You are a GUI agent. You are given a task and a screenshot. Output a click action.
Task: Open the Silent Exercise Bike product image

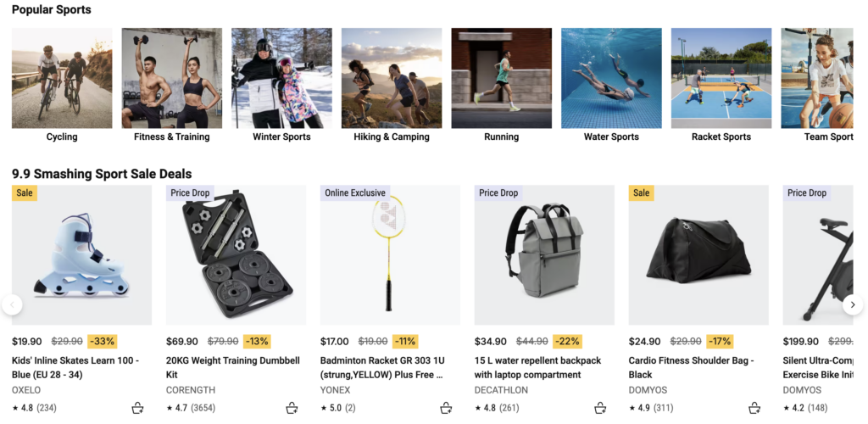(x=822, y=254)
